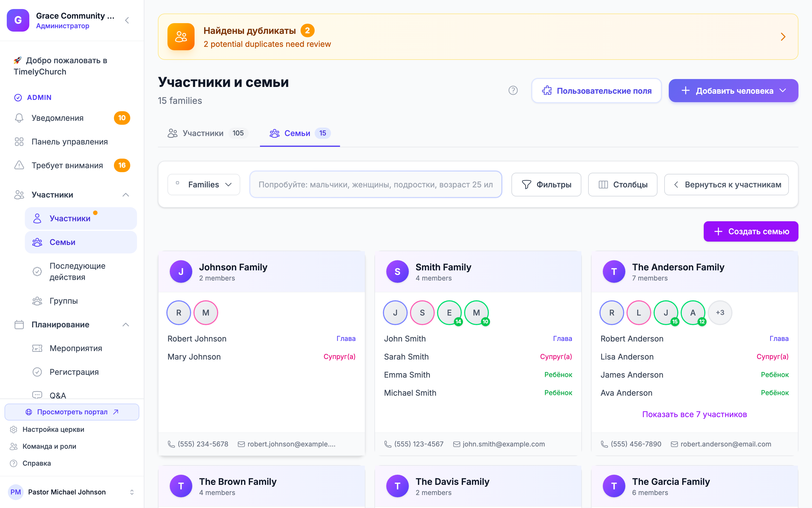
Task: Click john.smith@example.com email
Action: click(499, 444)
